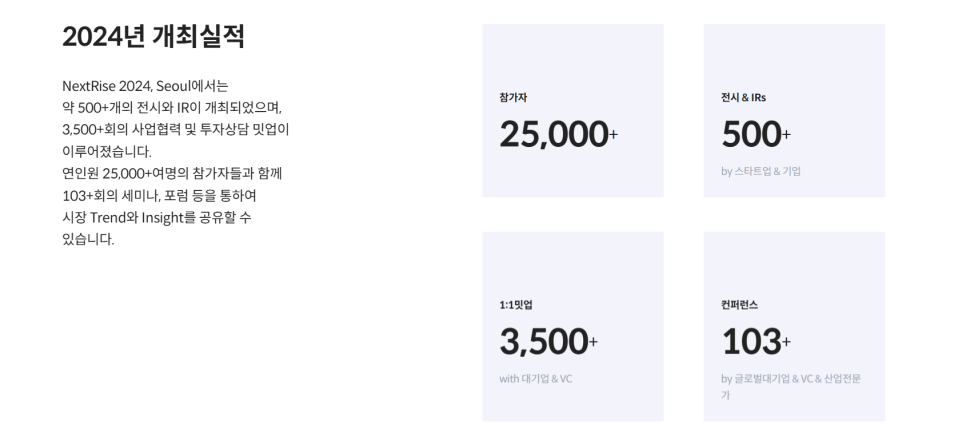Click the by 스타트업 & 기업 caption
Image resolution: width=966 pixels, height=445 pixels.
click(x=761, y=171)
